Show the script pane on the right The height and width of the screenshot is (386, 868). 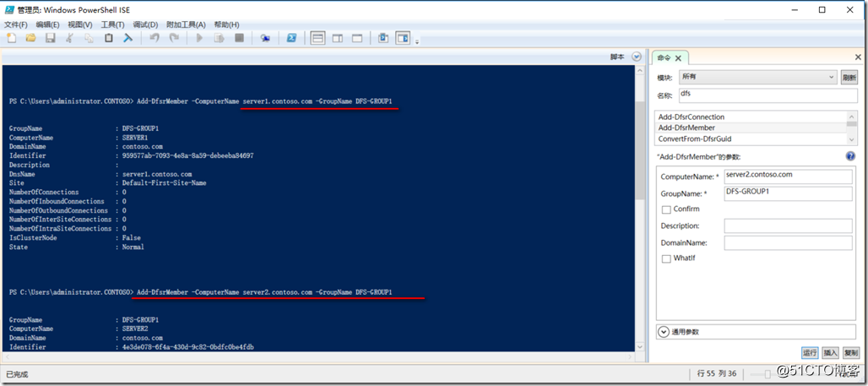pos(338,38)
